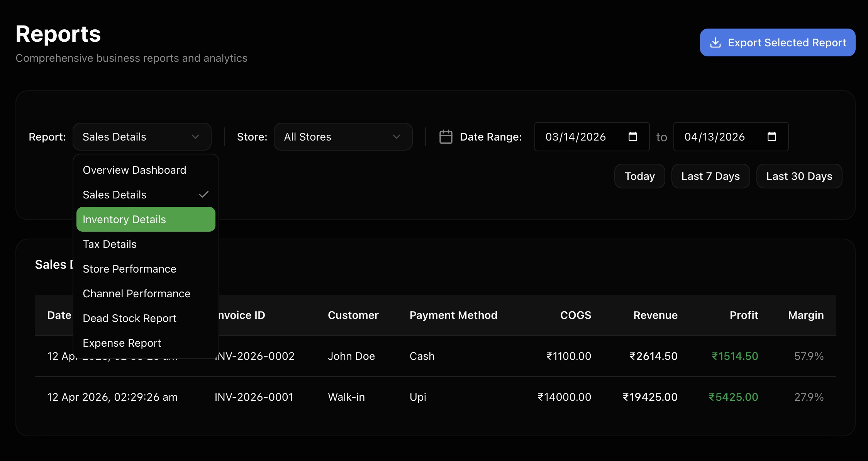Filter by Last 30 Days
The height and width of the screenshot is (461, 868).
[799, 176]
